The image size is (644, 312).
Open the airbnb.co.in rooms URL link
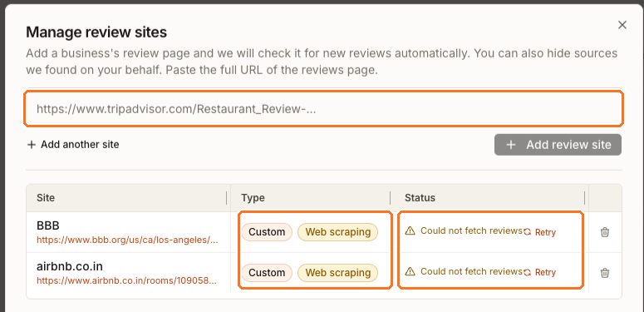coord(126,280)
